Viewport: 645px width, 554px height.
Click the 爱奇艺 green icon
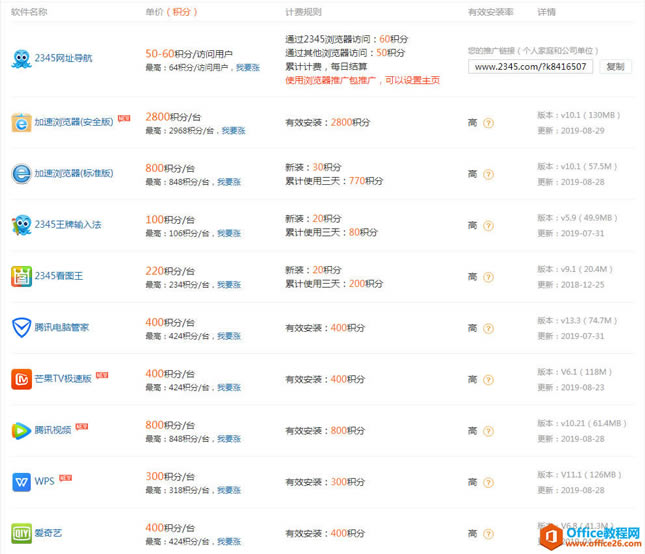[21, 533]
